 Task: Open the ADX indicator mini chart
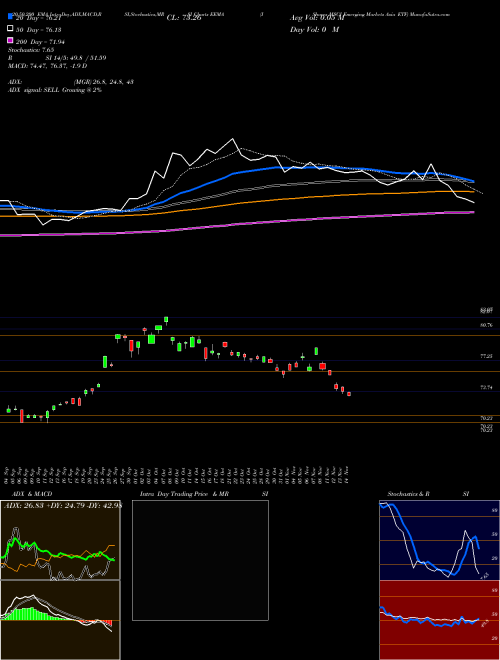point(60,540)
